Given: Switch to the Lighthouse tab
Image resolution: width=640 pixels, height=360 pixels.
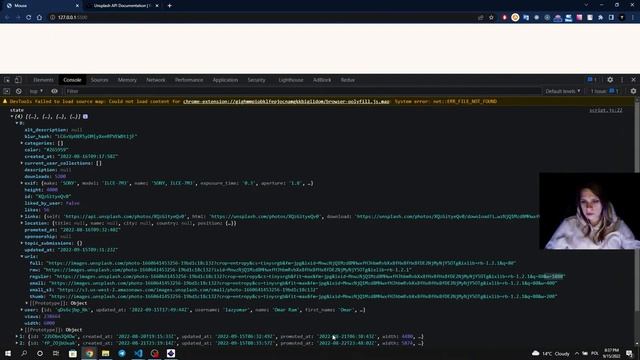Looking at the screenshot, I should pos(291,80).
